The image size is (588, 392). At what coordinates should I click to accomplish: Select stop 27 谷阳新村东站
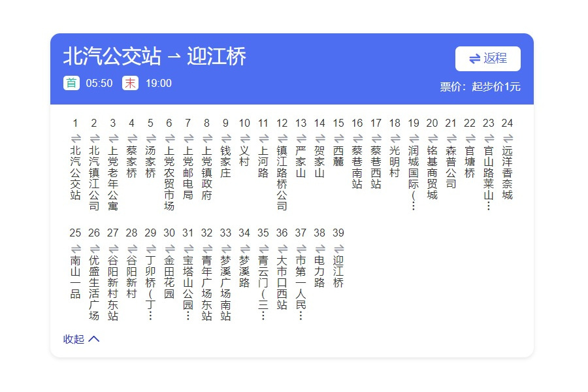113,288
